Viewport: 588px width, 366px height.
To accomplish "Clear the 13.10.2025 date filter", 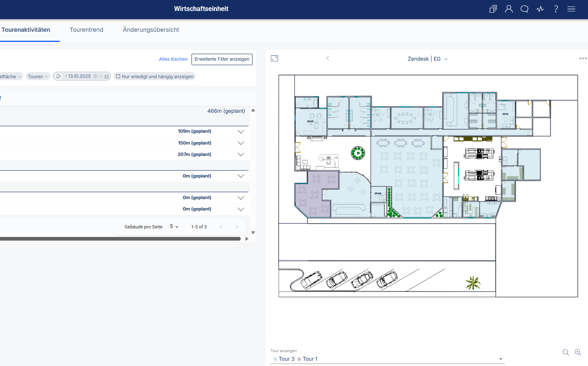I will [96, 76].
